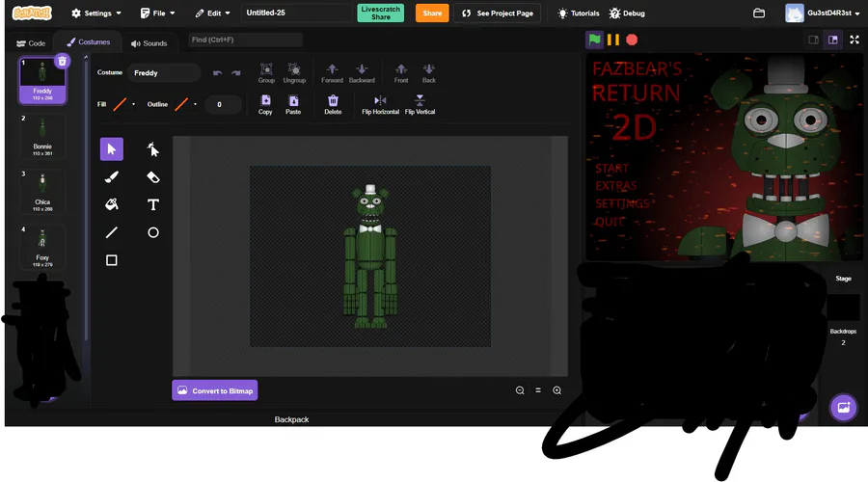Viewport: 868px width, 482px height.
Task: Click the outline width field
Action: point(223,104)
